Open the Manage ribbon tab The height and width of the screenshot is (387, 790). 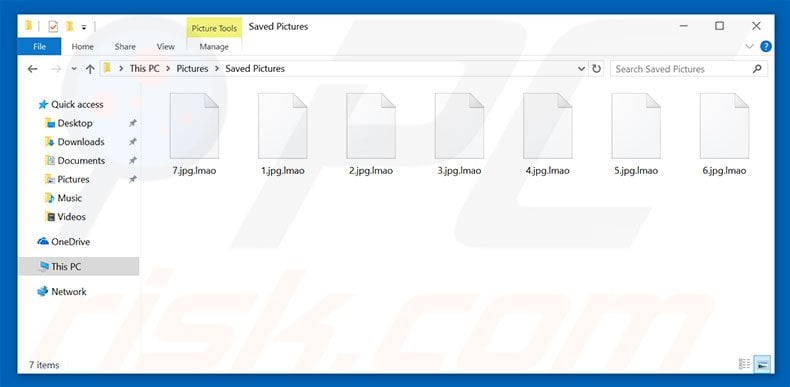tap(214, 46)
